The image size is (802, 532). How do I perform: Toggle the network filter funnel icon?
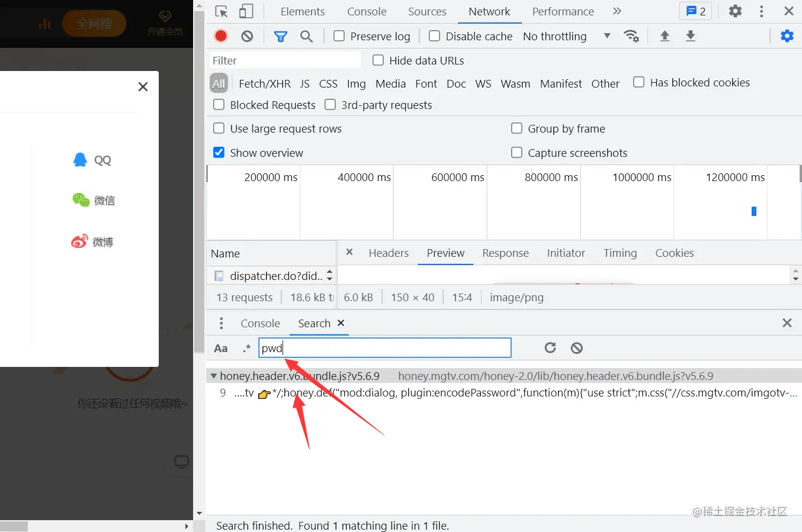pyautogui.click(x=281, y=37)
